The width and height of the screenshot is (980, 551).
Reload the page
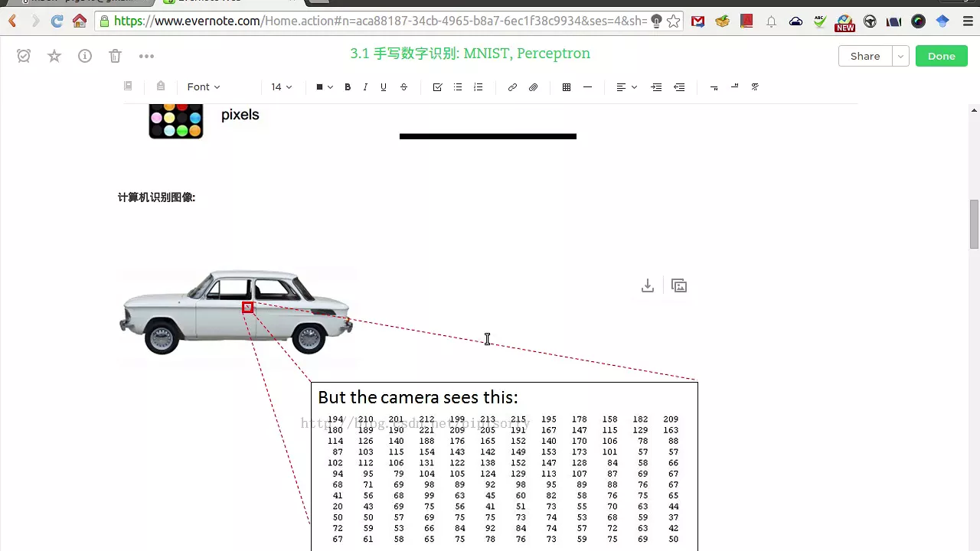57,21
